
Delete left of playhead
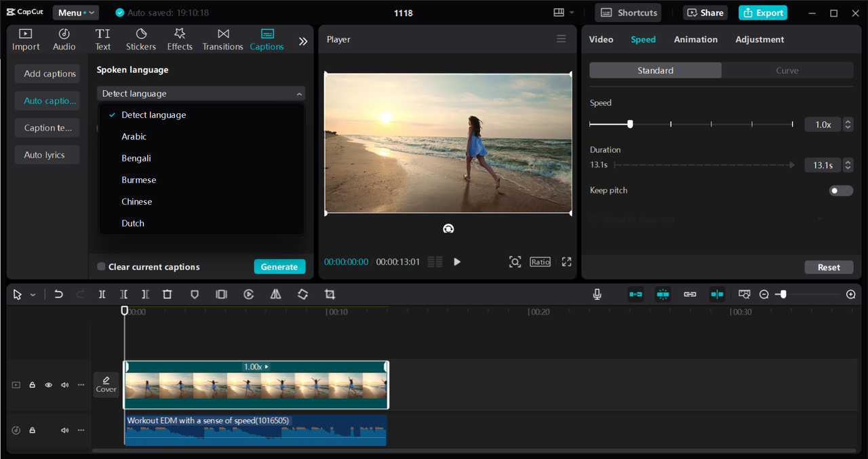[123, 294]
